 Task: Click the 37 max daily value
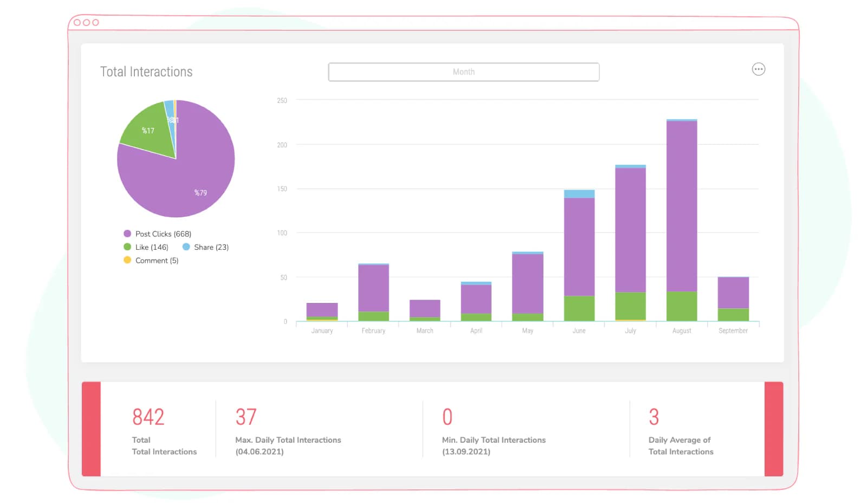(x=246, y=417)
